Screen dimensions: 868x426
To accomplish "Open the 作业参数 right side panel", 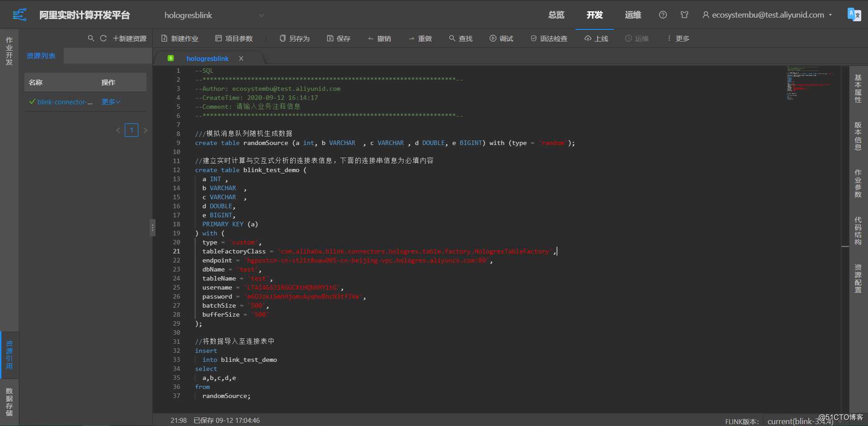I will [858, 183].
